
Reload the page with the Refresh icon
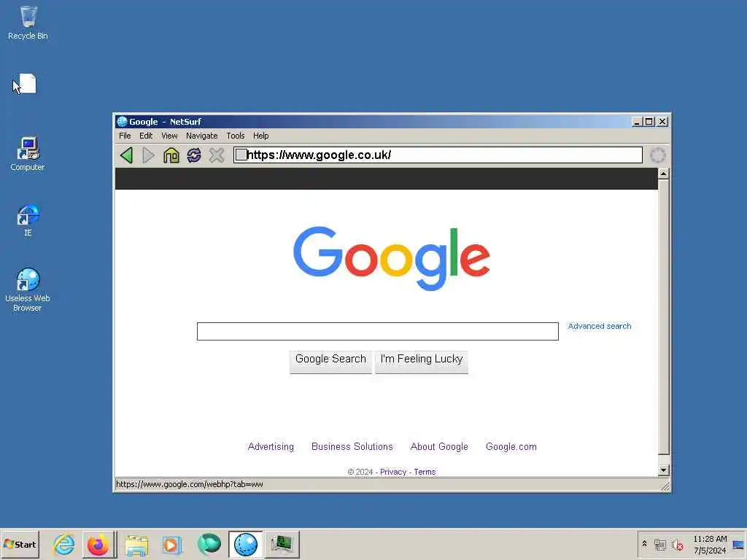(x=194, y=155)
